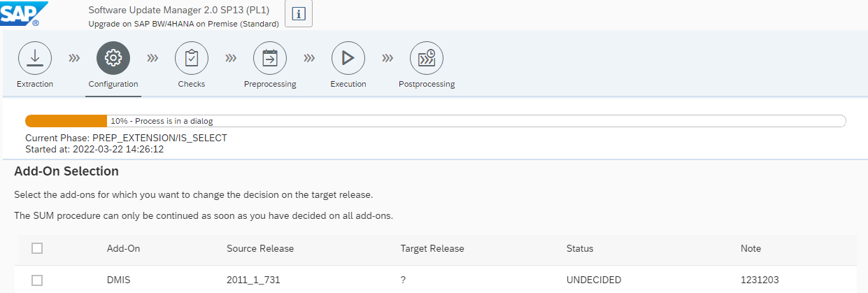
Task: Select the Preprocessing step label
Action: tap(270, 84)
